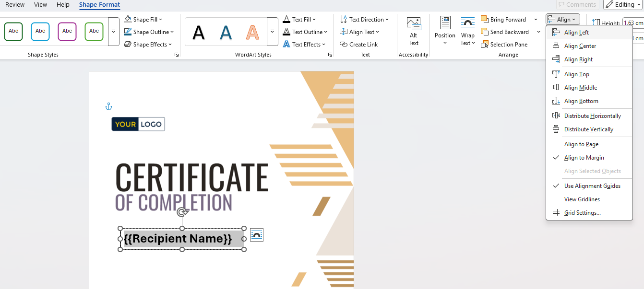Select the Align Center icon
Image resolution: width=644 pixels, height=289 pixels.
click(556, 46)
